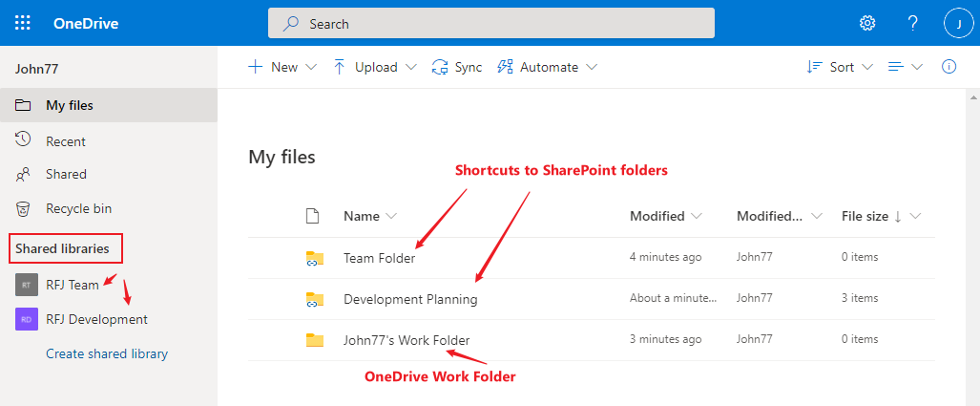This screenshot has width=980, height=406.
Task: Open the Team Folder shortcut icon
Action: pyautogui.click(x=314, y=258)
